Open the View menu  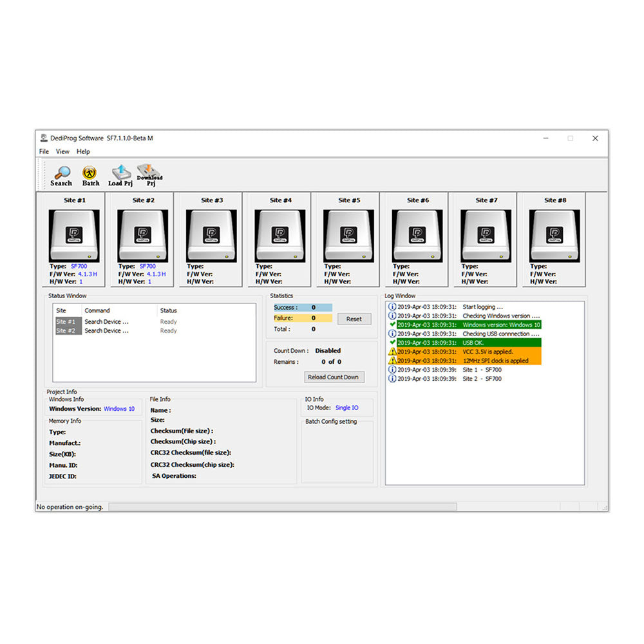coord(62,151)
